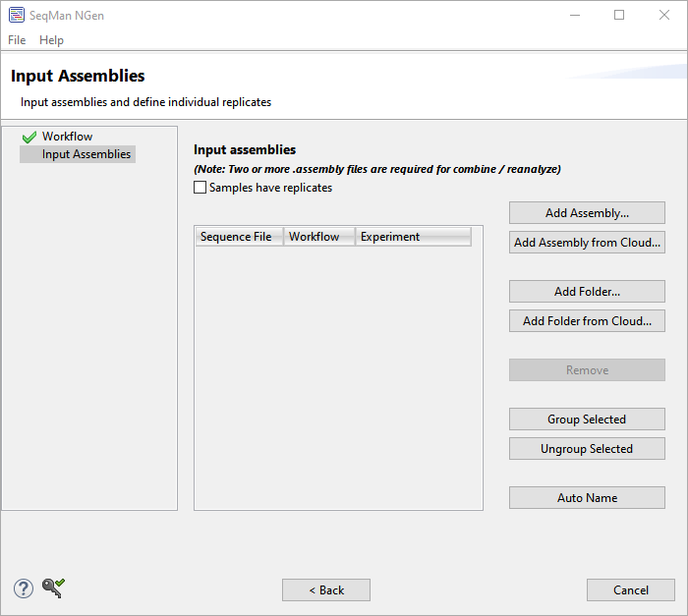Go back with the Back button
The image size is (688, 616).
point(326,590)
